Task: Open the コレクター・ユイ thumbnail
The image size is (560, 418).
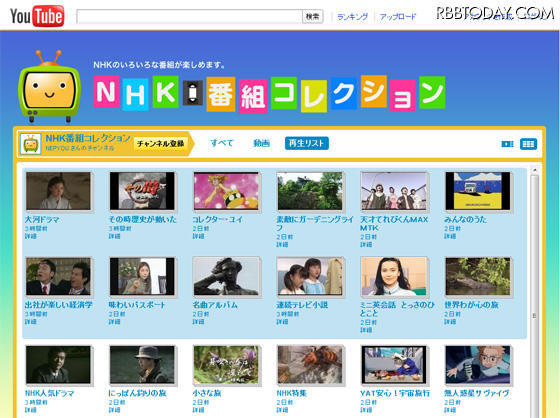Action: pos(226,191)
